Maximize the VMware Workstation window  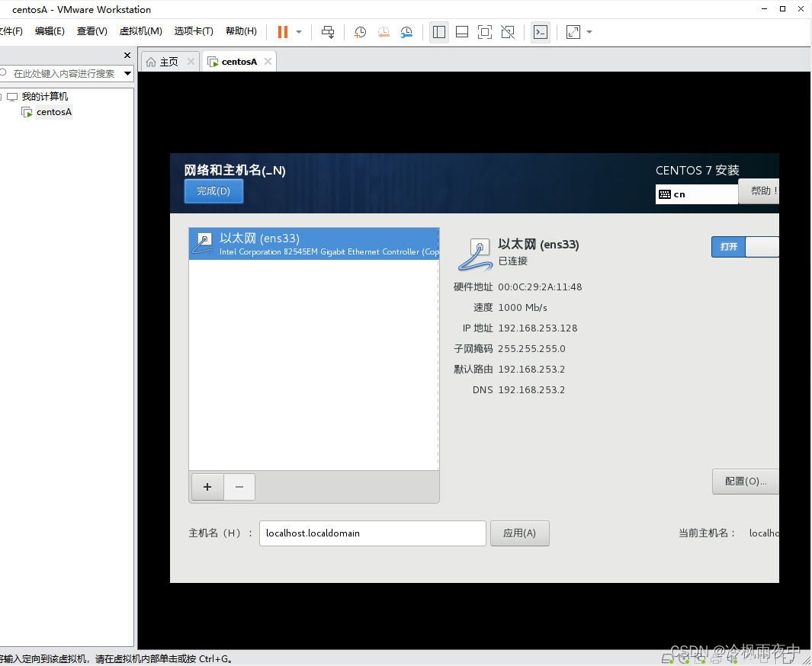click(782, 9)
